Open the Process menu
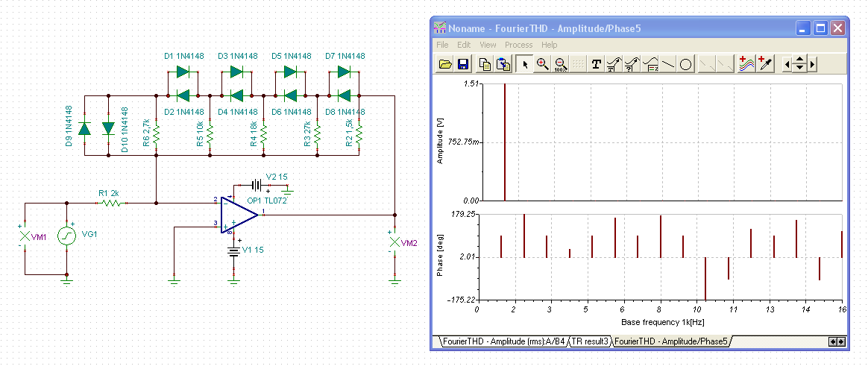Viewport: 868px width, 369px height. (519, 45)
